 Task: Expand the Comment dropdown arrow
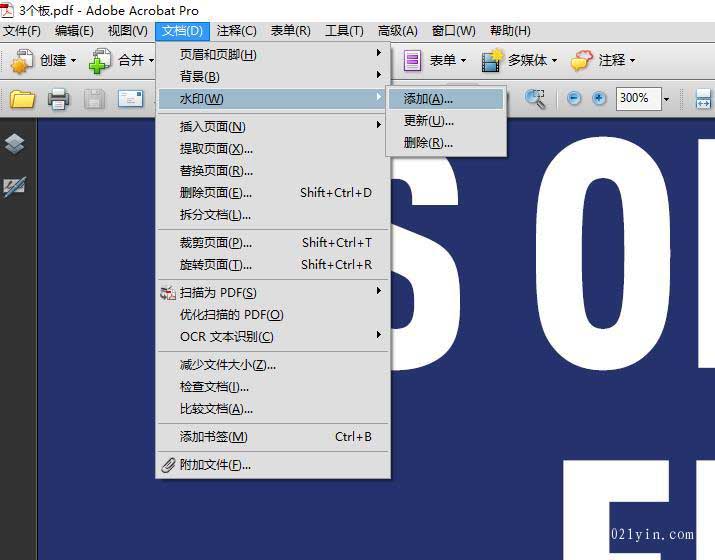(x=632, y=60)
